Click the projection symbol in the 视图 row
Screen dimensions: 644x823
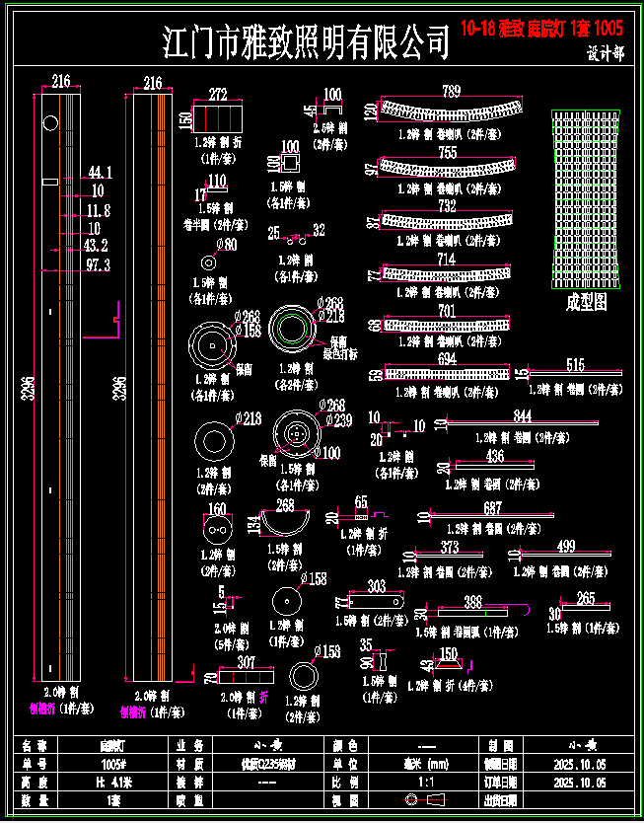tap(427, 799)
